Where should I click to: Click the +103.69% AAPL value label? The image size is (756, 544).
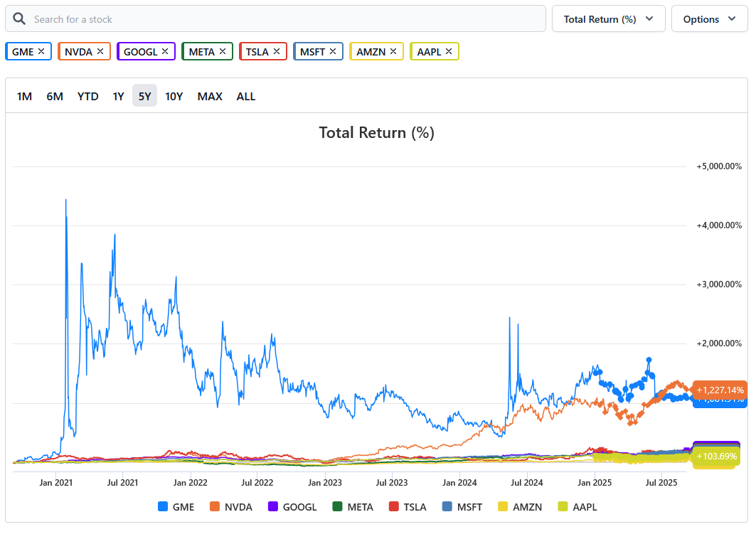click(716, 457)
